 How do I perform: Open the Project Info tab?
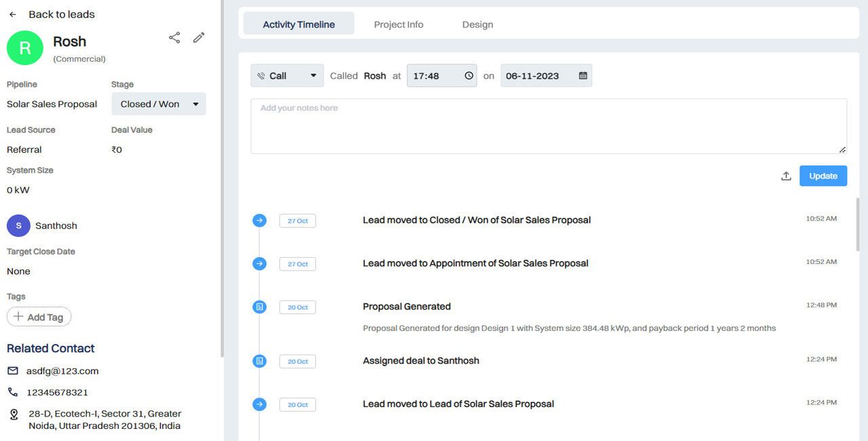[399, 24]
